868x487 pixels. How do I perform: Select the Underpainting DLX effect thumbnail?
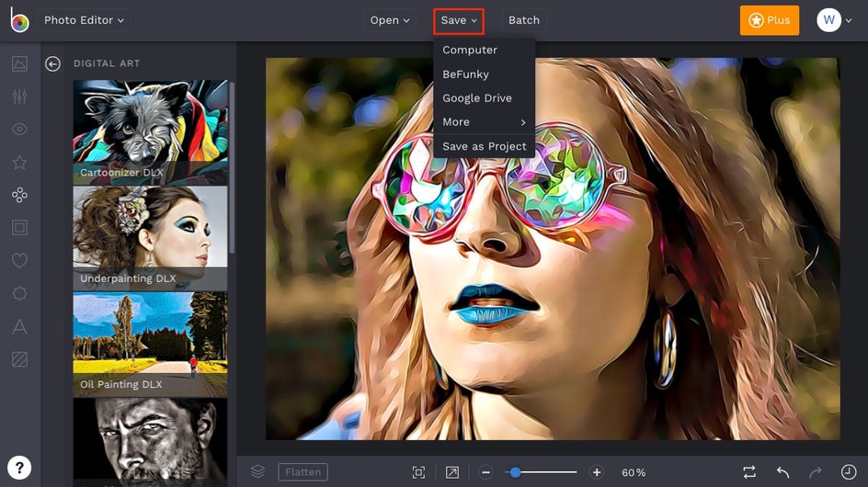150,238
